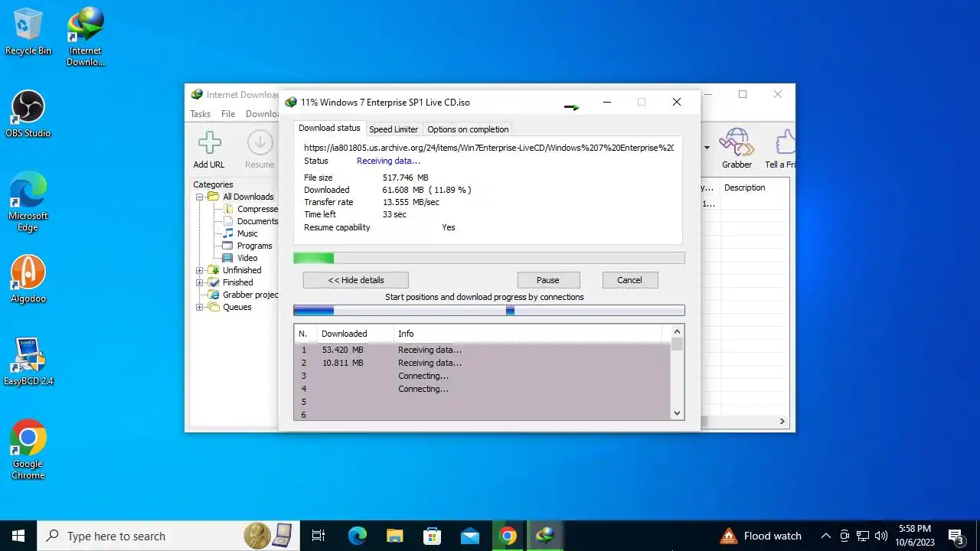The width and height of the screenshot is (980, 551).
Task: Click the Flood watch taskbar widget
Action: (x=761, y=536)
